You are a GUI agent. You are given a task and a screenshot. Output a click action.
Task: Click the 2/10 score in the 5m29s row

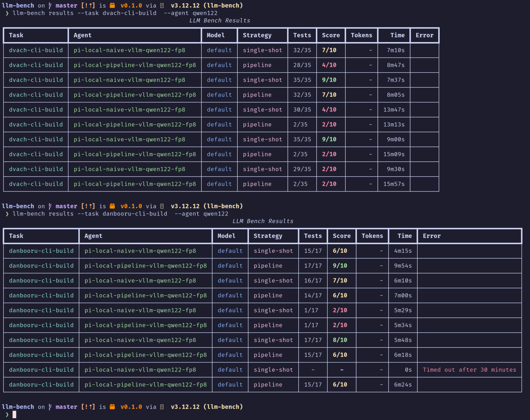340,310
